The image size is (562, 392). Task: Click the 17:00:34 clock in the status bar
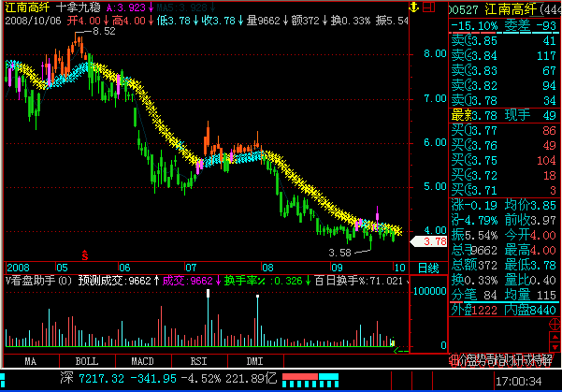point(519,381)
